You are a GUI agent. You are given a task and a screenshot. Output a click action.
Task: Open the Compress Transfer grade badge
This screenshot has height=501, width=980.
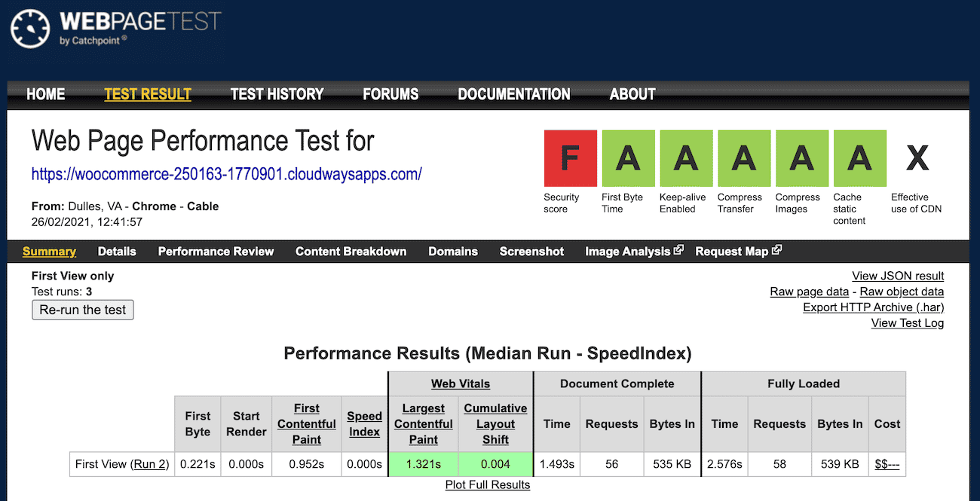click(x=744, y=158)
